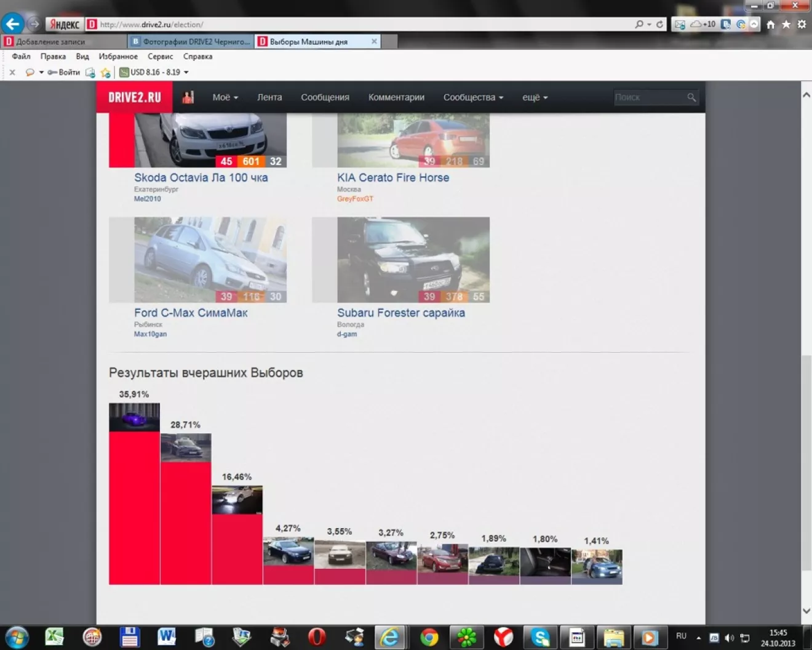The height and width of the screenshot is (650, 812).
Task: Open the Избранное menu
Action: pyautogui.click(x=118, y=57)
